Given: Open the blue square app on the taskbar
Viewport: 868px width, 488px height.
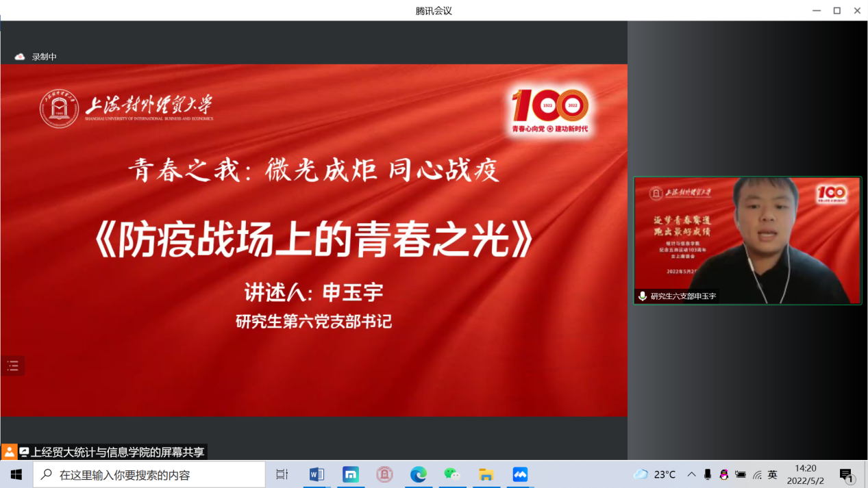Looking at the screenshot, I should [x=351, y=474].
